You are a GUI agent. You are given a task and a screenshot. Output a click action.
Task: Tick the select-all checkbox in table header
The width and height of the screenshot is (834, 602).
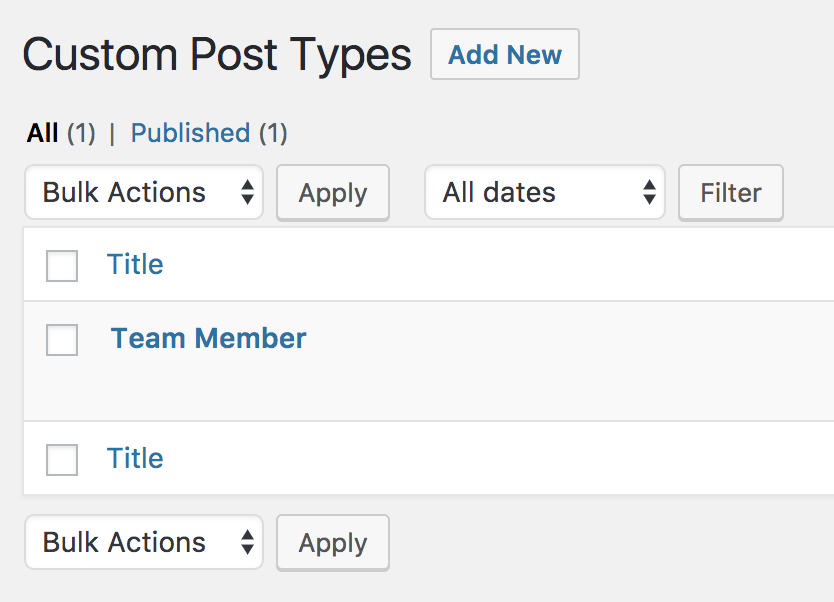pos(62,266)
